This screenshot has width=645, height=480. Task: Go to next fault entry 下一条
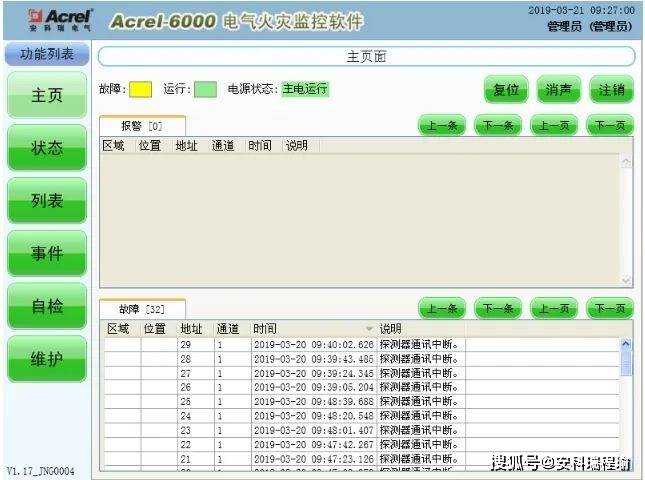[x=498, y=308]
